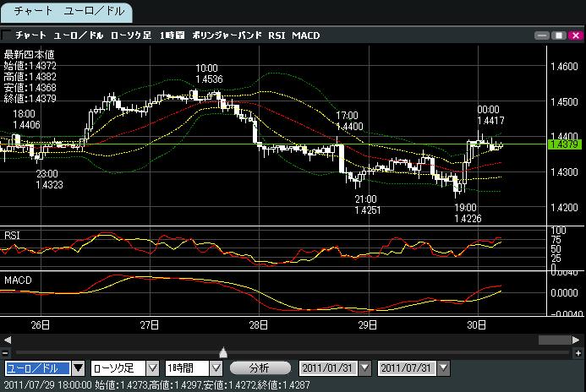
Task: Click the minus zoom-out icon
Action: pos(6,352)
